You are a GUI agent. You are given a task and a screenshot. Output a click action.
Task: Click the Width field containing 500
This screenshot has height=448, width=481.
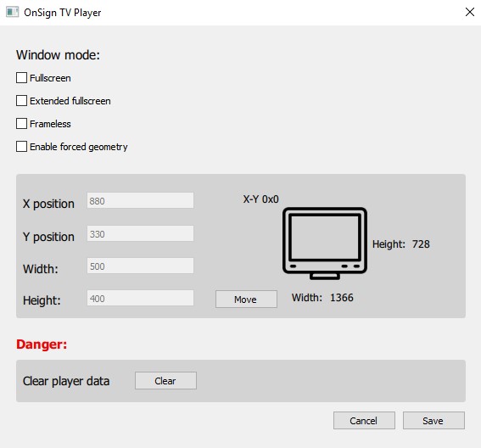click(x=140, y=266)
